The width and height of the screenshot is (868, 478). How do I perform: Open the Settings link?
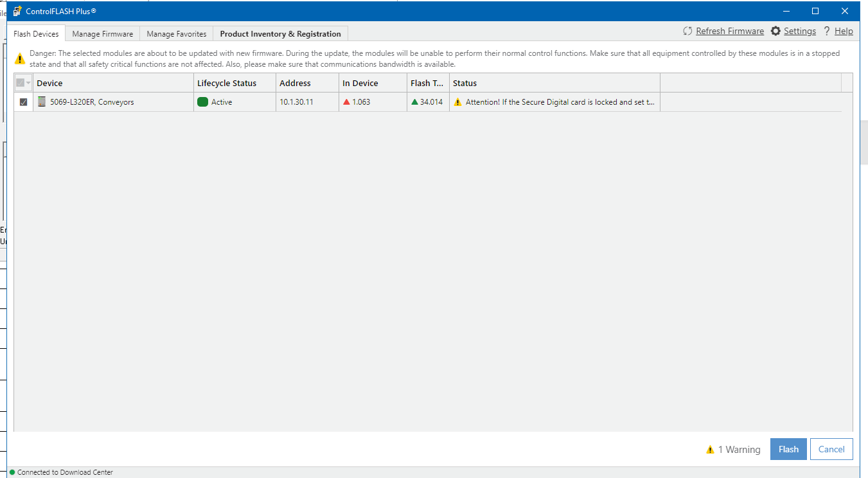pos(800,31)
